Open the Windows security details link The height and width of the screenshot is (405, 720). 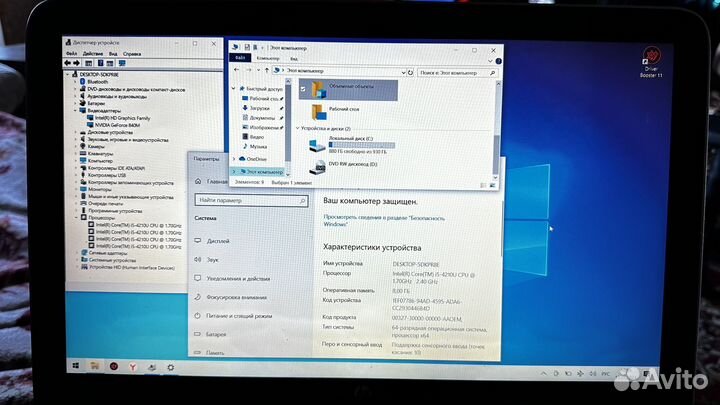[384, 221]
